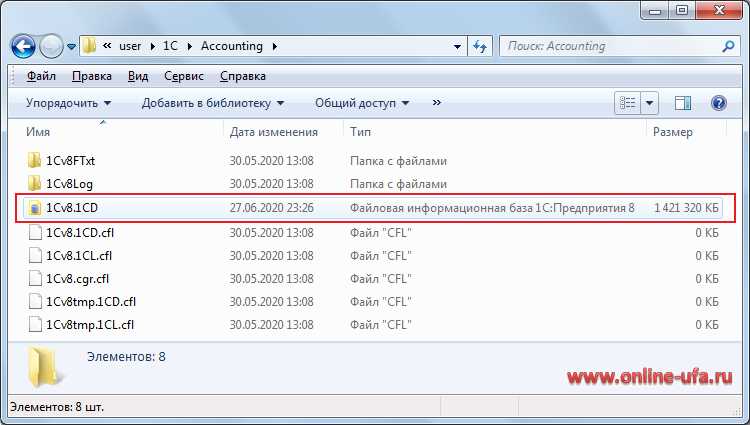Toggle the preview pane icon
750x425 pixels.
683,103
